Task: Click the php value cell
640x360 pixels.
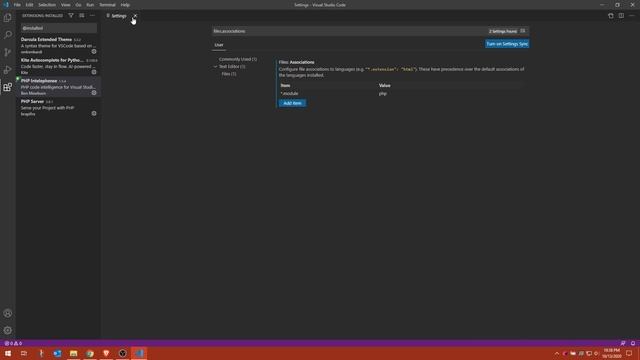Action: pyautogui.click(x=382, y=93)
